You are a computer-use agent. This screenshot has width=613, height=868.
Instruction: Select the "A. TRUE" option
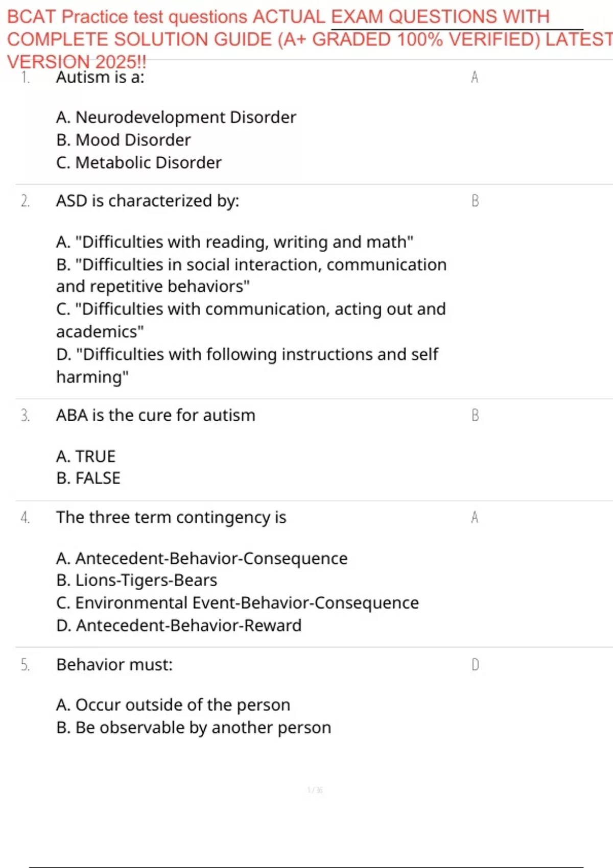click(x=86, y=456)
